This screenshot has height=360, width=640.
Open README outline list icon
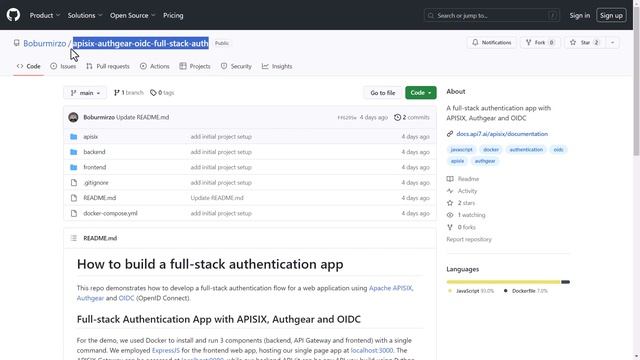pyautogui.click(x=73, y=238)
